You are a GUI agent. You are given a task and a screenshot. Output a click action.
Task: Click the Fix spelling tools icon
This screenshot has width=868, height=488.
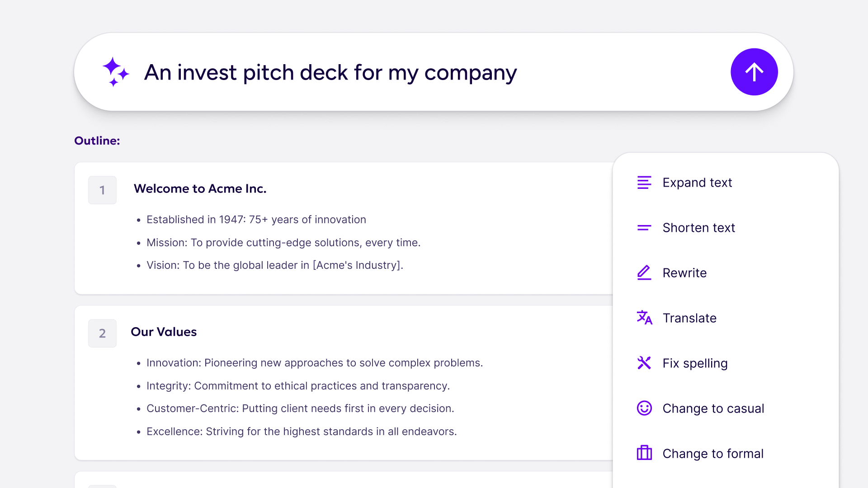[x=644, y=363]
